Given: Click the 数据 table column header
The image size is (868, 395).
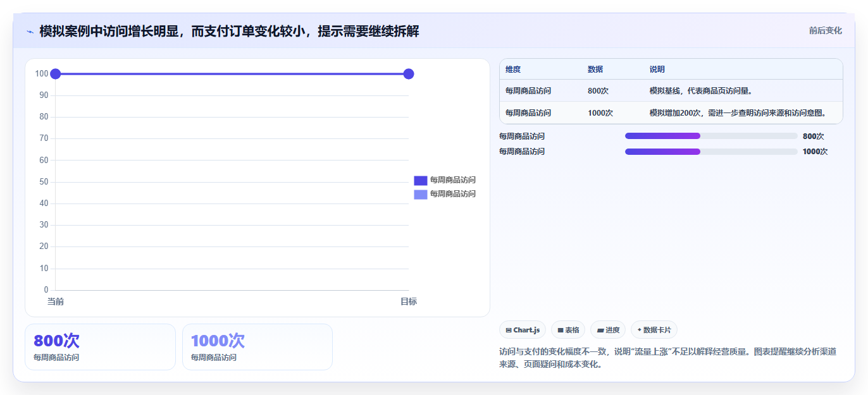Looking at the screenshot, I should point(595,70).
